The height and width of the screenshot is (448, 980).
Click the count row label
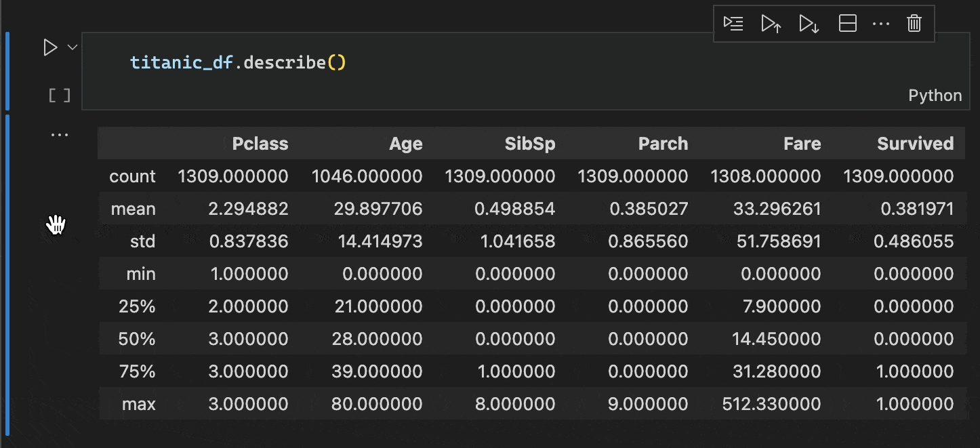tap(132, 176)
